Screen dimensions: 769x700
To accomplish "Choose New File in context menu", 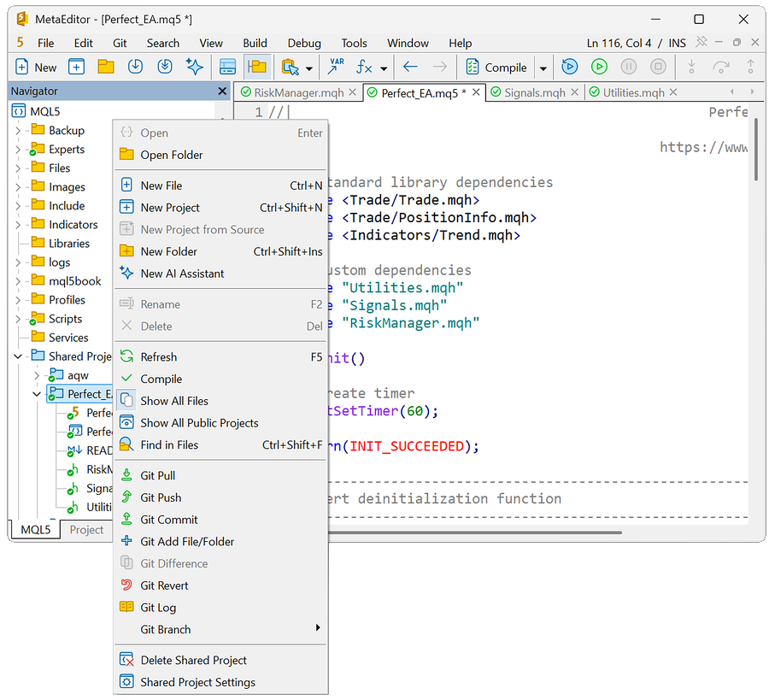I will coord(220,186).
